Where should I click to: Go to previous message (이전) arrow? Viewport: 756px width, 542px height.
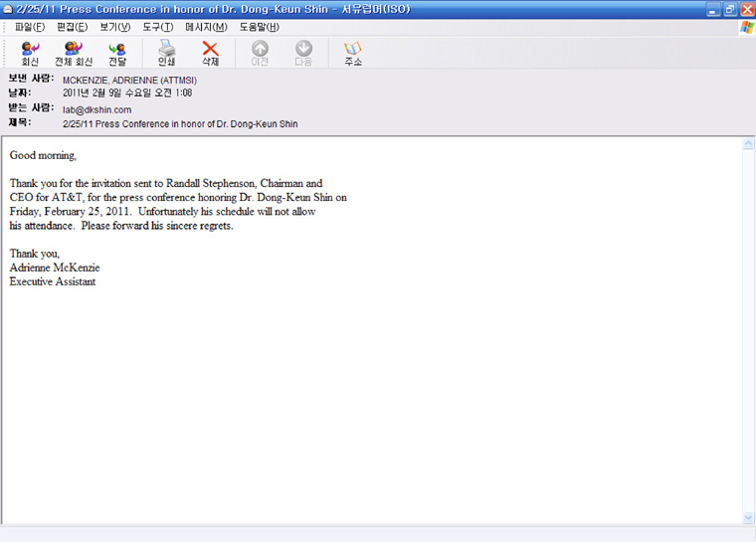[260, 53]
